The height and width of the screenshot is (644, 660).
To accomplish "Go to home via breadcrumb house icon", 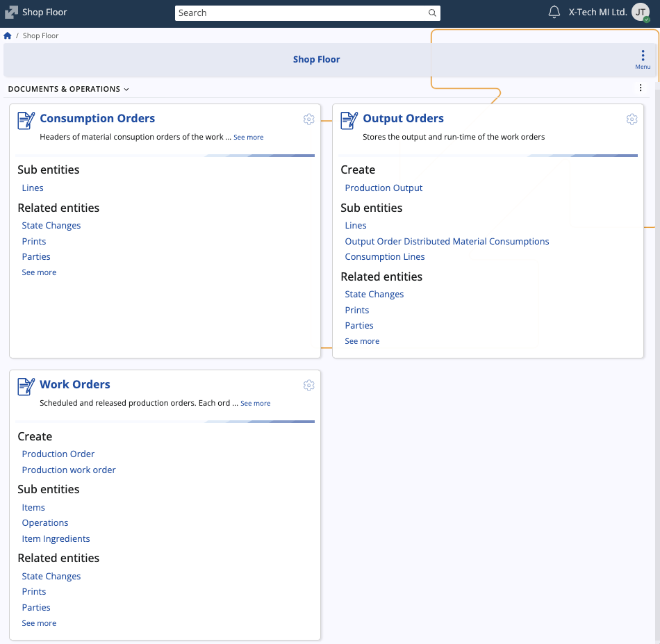I will click(8, 35).
